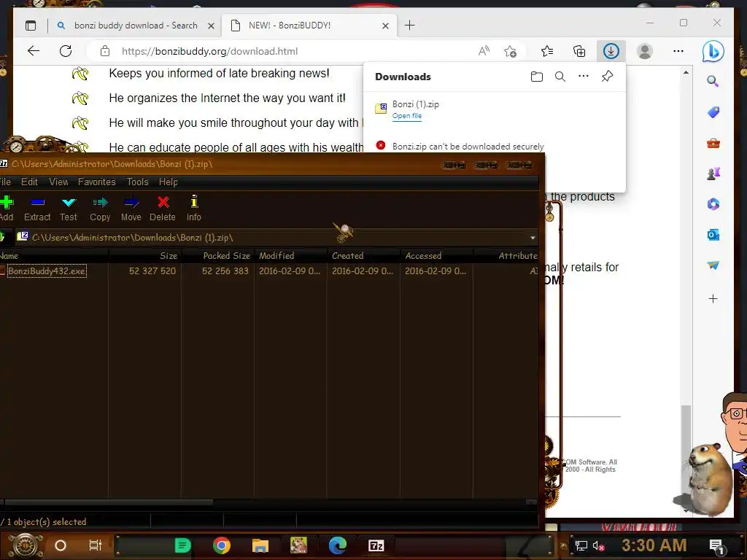Open the File menu in 7-Zip
This screenshot has height=560, width=747.
pos(5,182)
